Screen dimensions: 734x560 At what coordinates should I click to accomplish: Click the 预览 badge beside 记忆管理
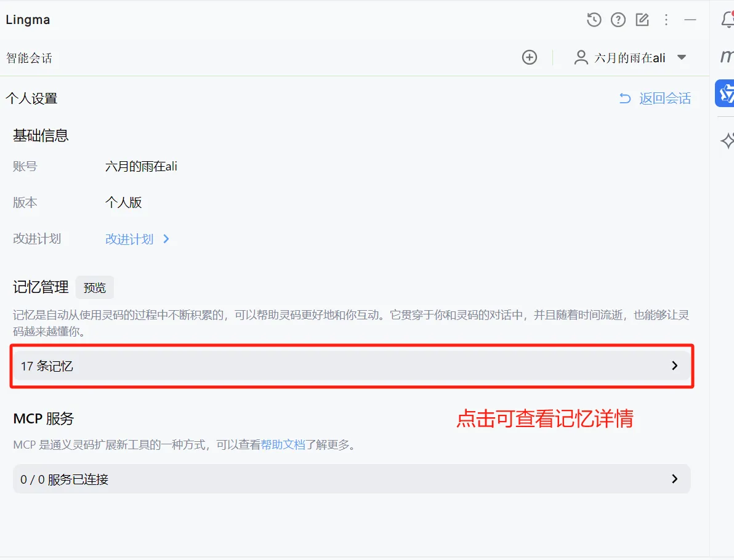click(x=95, y=287)
